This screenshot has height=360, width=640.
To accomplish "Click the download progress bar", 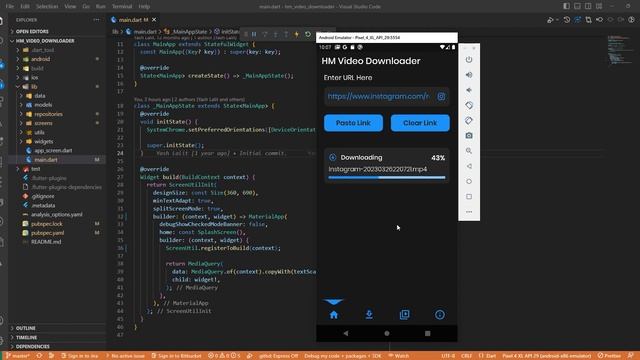I will click(x=387, y=178).
